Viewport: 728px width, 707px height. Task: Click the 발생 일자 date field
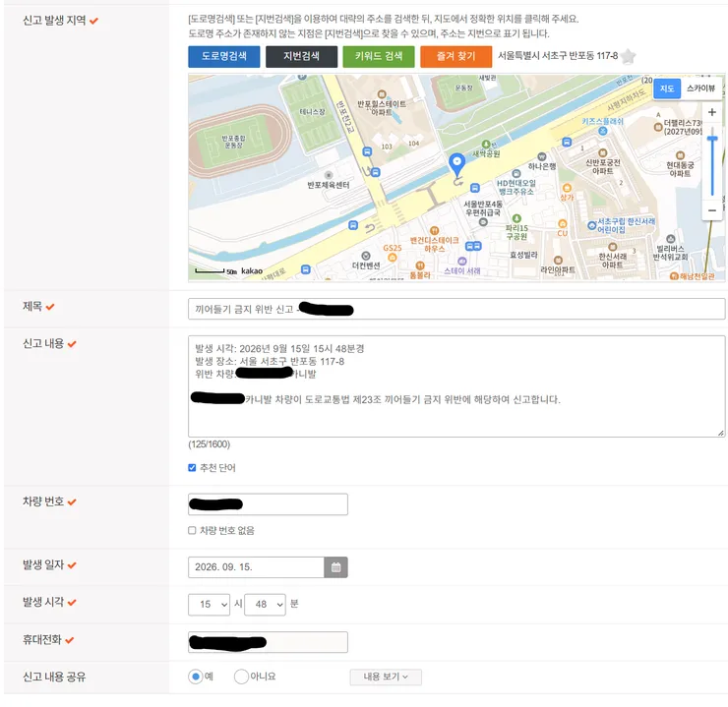coord(256,567)
